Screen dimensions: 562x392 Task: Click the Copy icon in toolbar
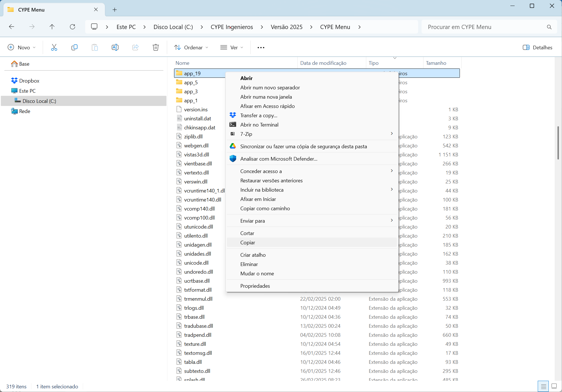point(74,47)
